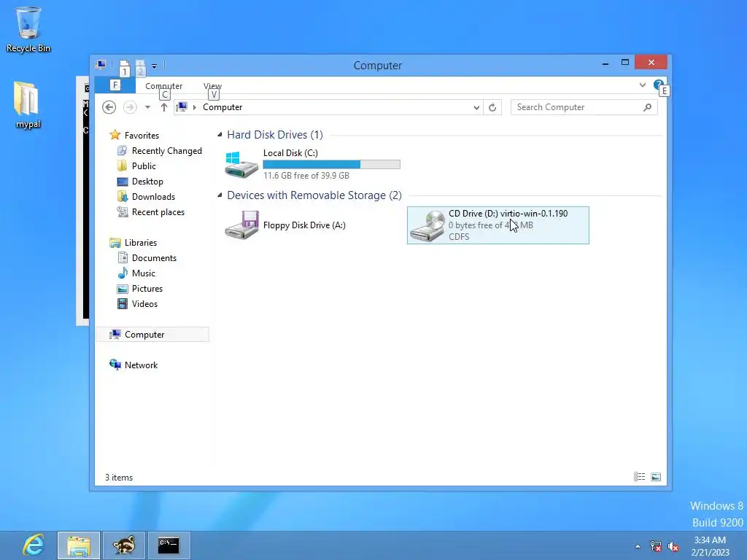747x560 pixels.
Task: Open the clock showing 3:34 AM
Action: pyautogui.click(x=710, y=546)
